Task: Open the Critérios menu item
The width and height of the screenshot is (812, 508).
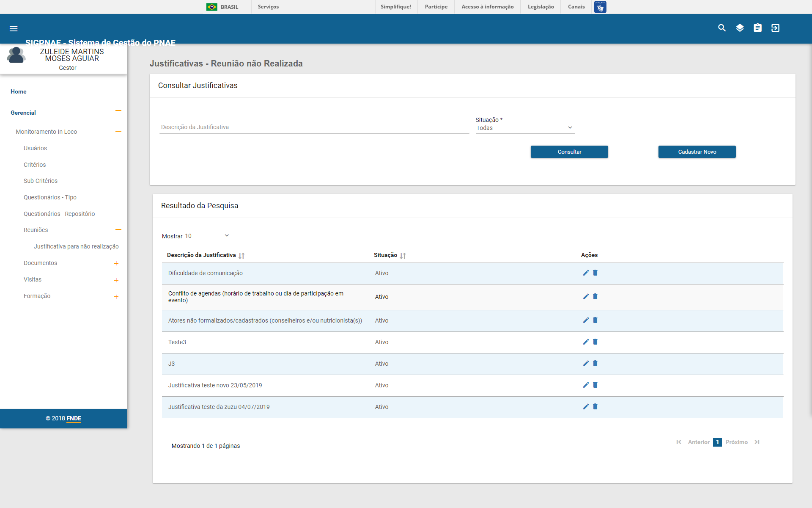Action: 35,165
